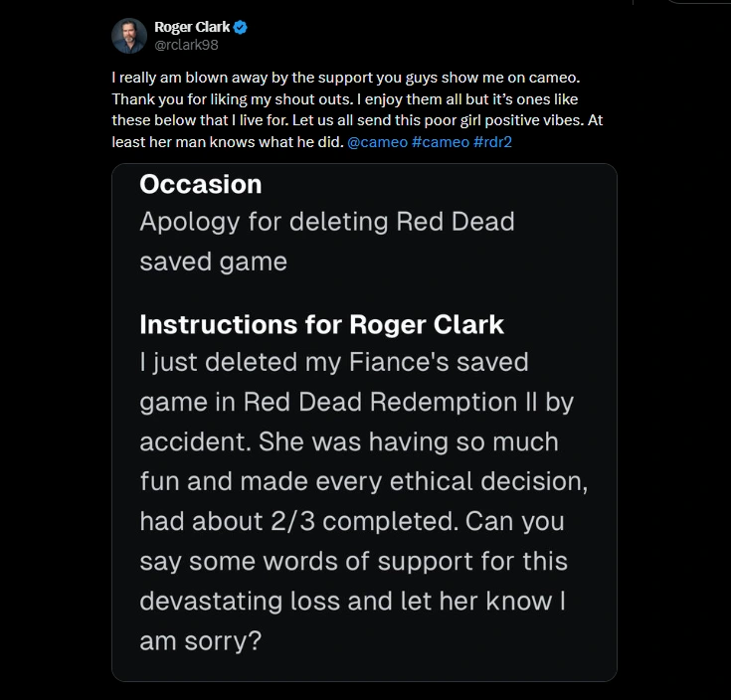
Task: Click the "made every ethical decision" line
Action: [416, 481]
